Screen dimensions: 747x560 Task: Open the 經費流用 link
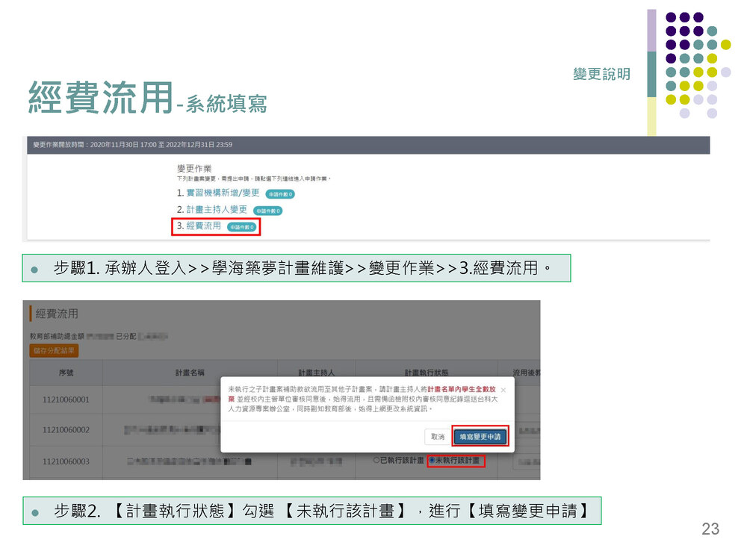[203, 225]
